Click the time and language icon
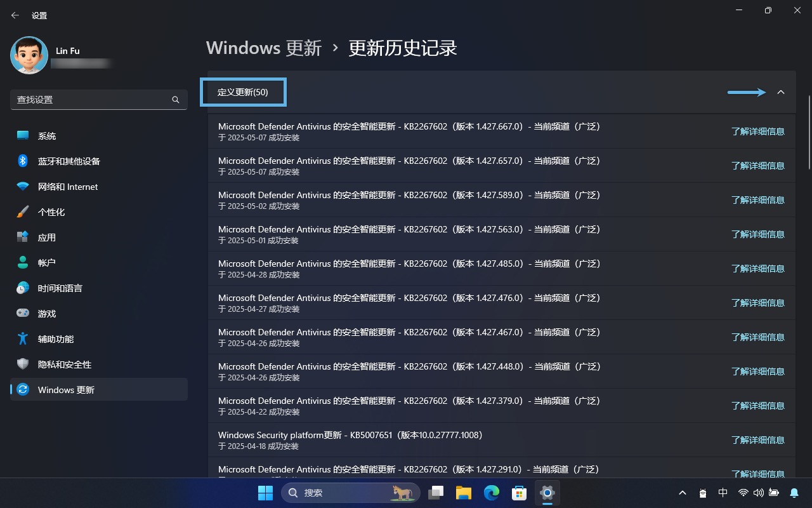Image resolution: width=812 pixels, height=508 pixels. tap(23, 288)
